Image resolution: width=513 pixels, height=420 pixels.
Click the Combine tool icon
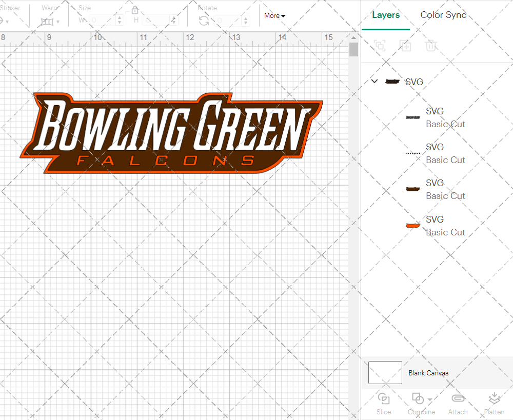pos(418,398)
